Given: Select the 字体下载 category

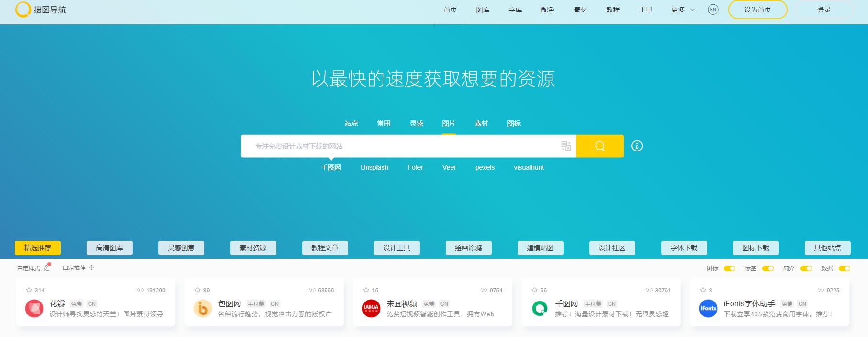Looking at the screenshot, I should [x=684, y=248].
